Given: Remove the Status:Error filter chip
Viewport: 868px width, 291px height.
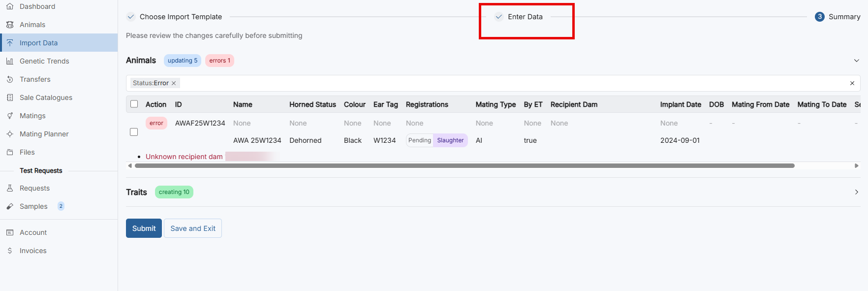Looking at the screenshot, I should tap(174, 83).
